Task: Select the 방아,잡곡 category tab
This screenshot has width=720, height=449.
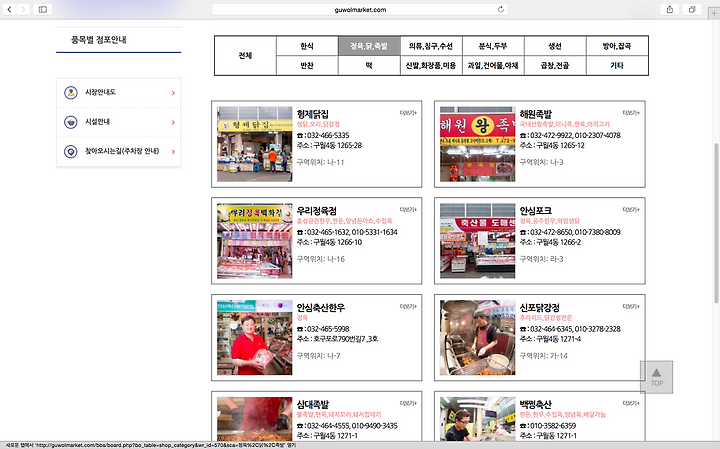Action: 617,46
